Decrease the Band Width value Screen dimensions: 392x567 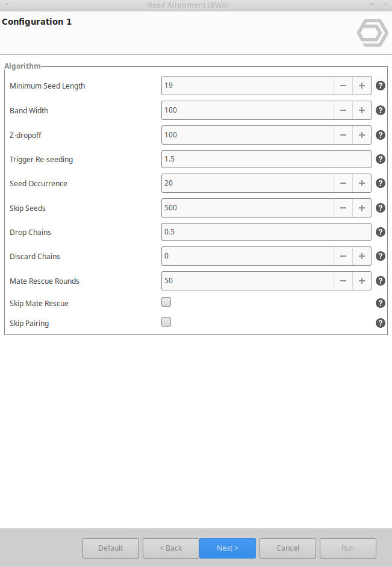tap(343, 110)
